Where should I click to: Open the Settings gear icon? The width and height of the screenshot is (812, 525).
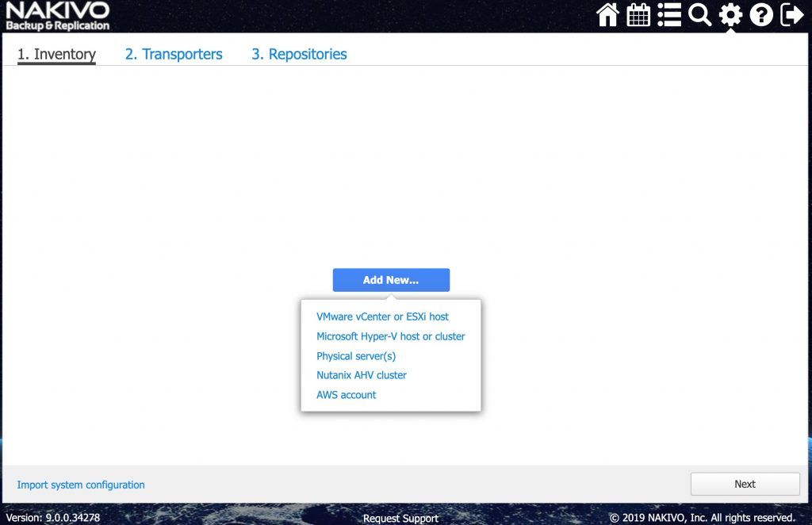[x=730, y=14]
